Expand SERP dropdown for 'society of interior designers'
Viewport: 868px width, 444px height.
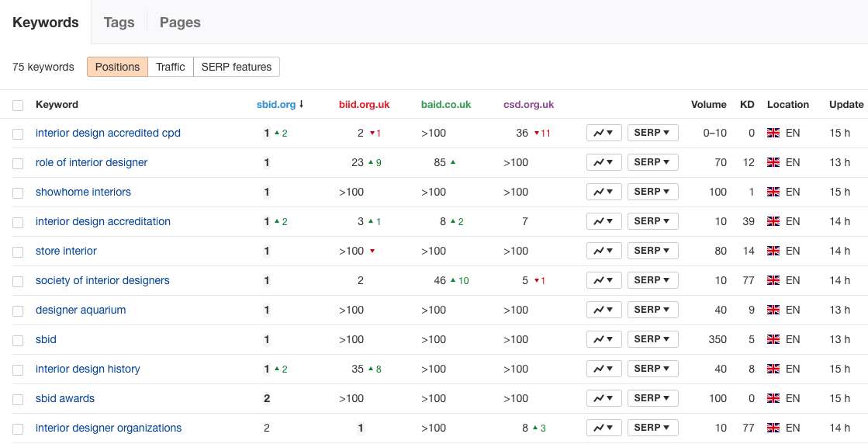click(652, 280)
